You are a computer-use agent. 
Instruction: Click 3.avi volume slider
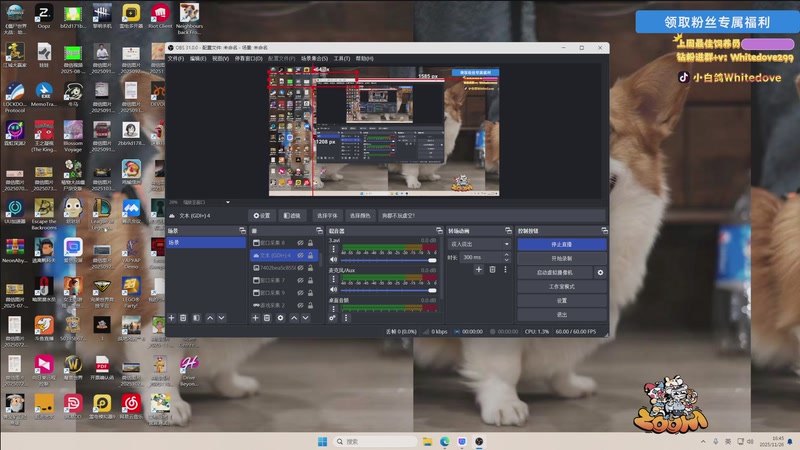[x=389, y=260]
